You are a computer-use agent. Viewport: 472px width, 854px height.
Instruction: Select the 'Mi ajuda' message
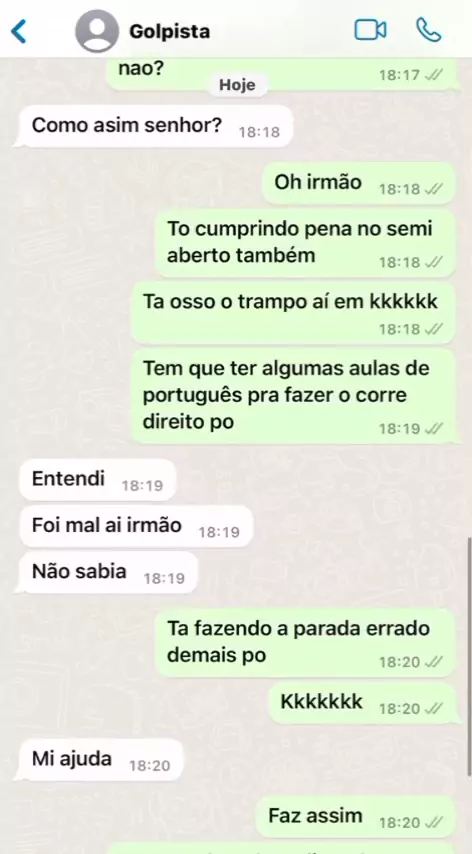pos(101,760)
